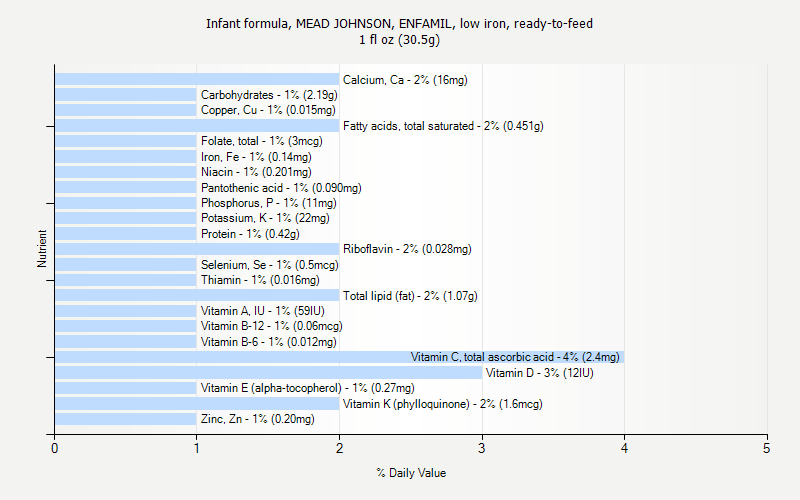Select the 'Carbohydrates - 1% (2.19g)' label
Screen dimensions: 800x500
click(269, 95)
